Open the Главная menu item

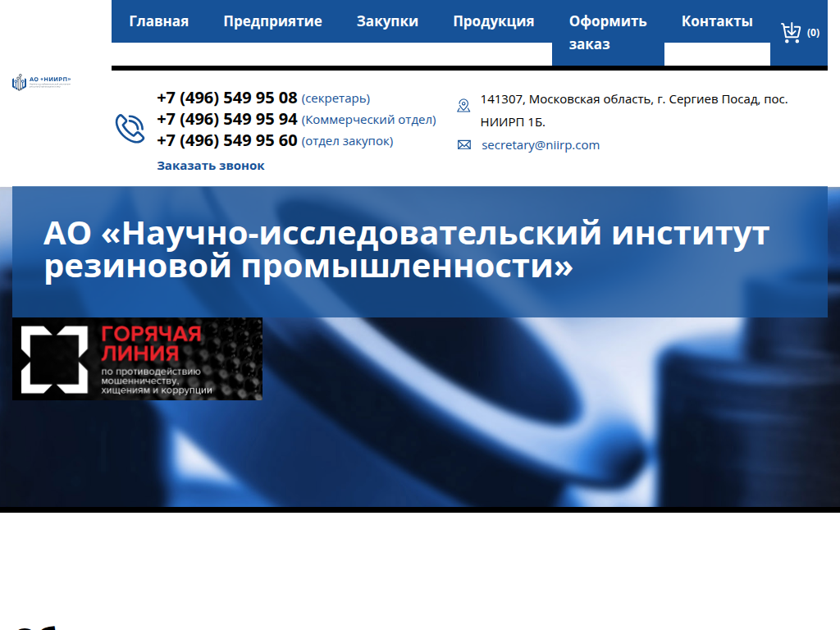click(158, 21)
